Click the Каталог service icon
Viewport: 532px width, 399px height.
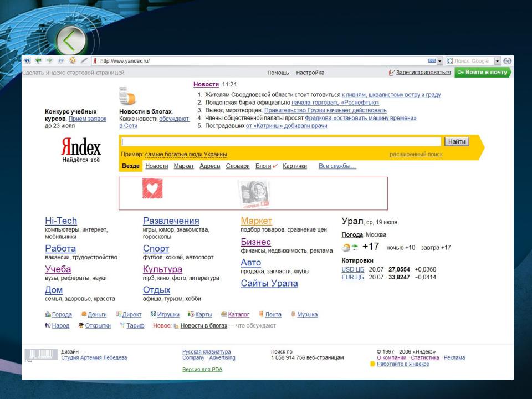tap(224, 314)
